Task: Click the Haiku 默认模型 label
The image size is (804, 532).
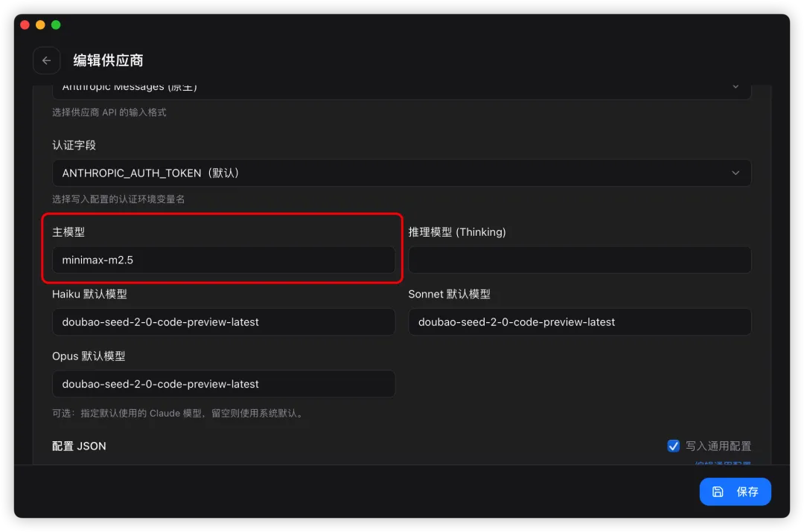Action: pos(89,294)
